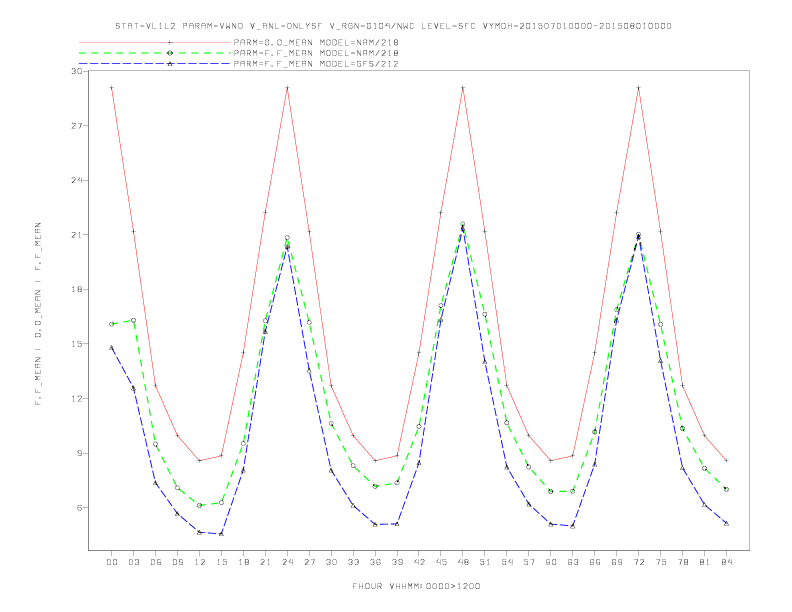This screenshot has width=792, height=612.
Task: Click x-axis tick label 63
Action: coord(573,562)
